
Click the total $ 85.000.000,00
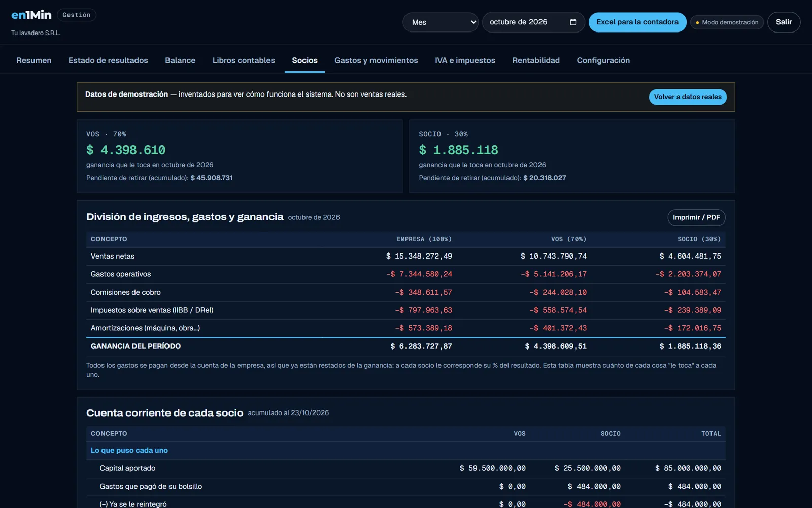[x=688, y=468]
